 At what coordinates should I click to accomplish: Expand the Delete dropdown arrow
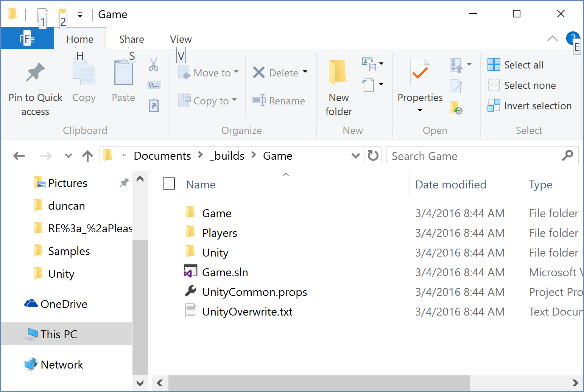pyautogui.click(x=305, y=72)
